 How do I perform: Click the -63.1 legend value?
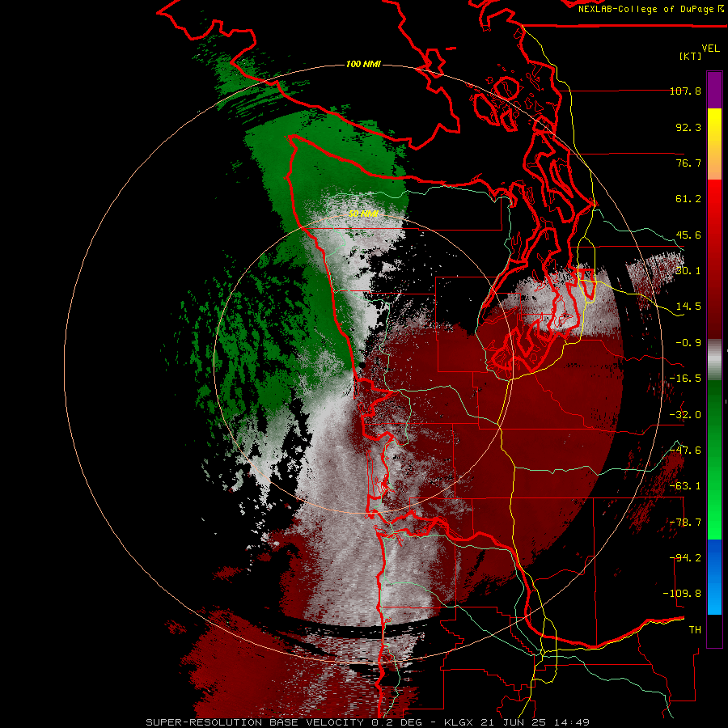point(685,486)
